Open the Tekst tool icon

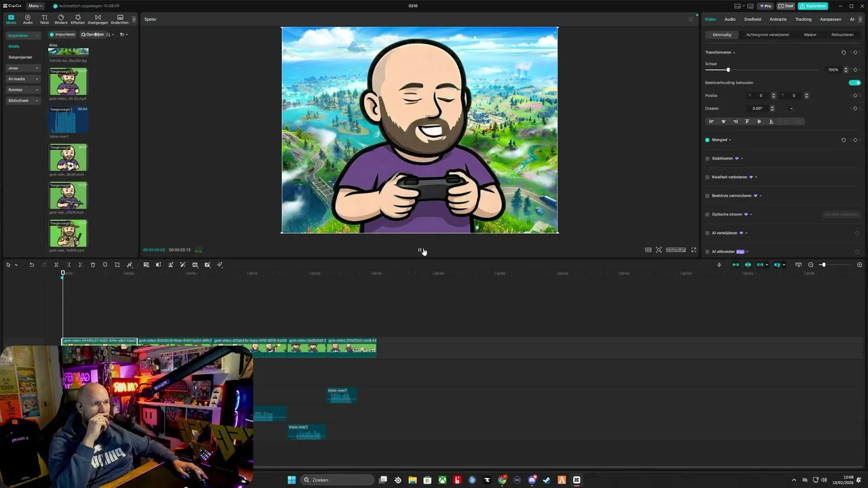(x=44, y=19)
